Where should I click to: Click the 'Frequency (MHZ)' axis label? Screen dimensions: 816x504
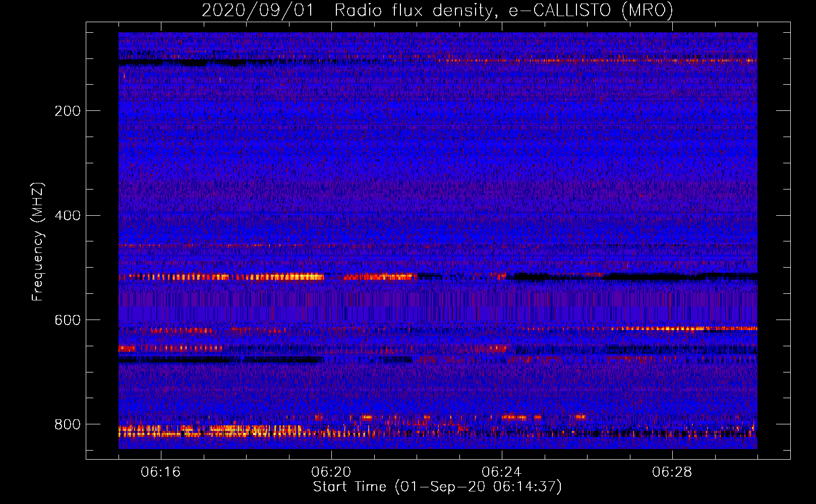[x=38, y=242]
